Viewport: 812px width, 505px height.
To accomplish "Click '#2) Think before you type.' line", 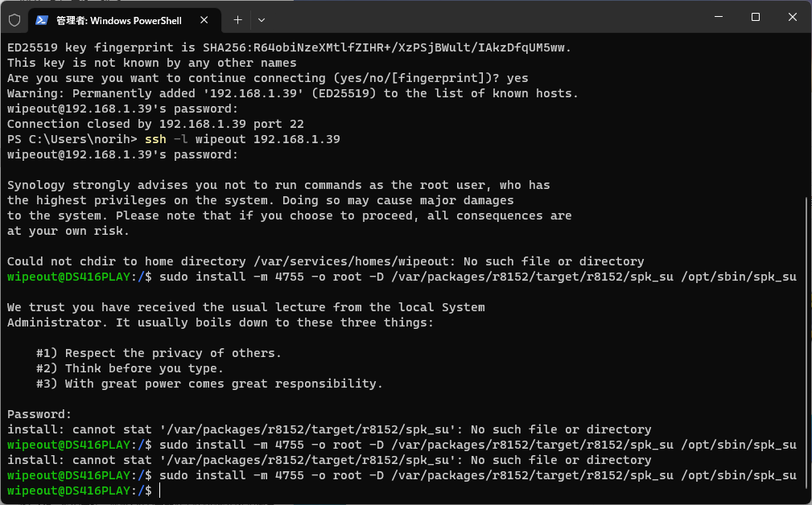I will [130, 368].
